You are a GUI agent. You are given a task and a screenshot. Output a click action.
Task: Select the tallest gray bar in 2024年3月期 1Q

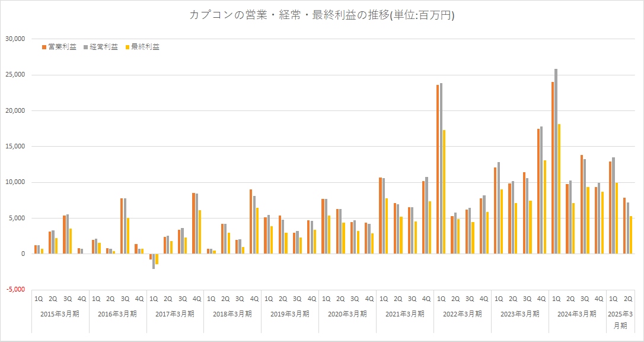[556, 161]
